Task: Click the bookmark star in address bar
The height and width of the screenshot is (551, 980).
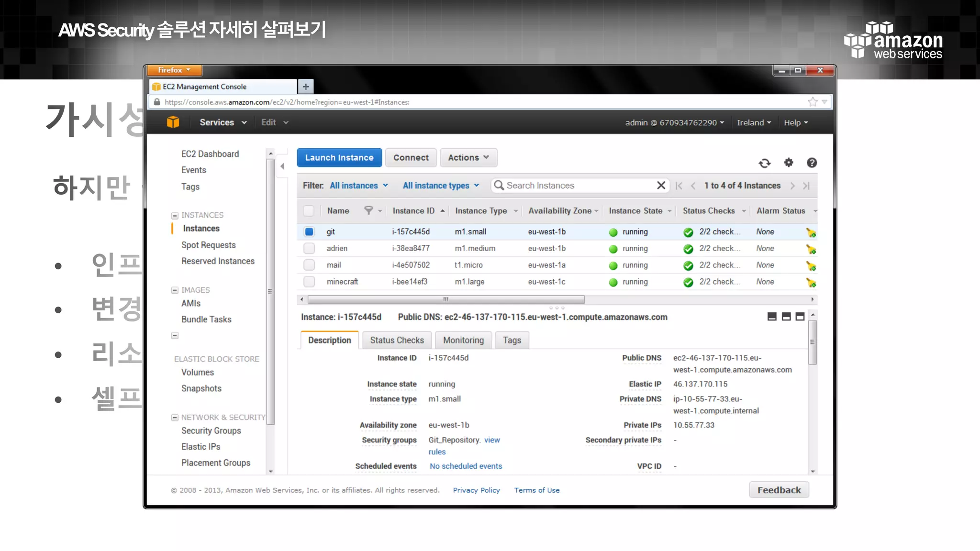Action: tap(813, 102)
